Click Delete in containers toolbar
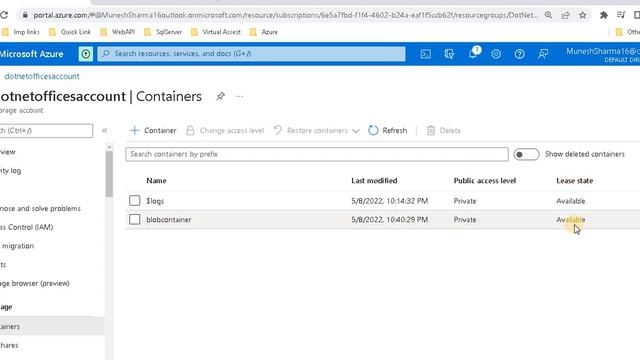Image resolution: width=640 pixels, height=360 pixels. point(444,131)
